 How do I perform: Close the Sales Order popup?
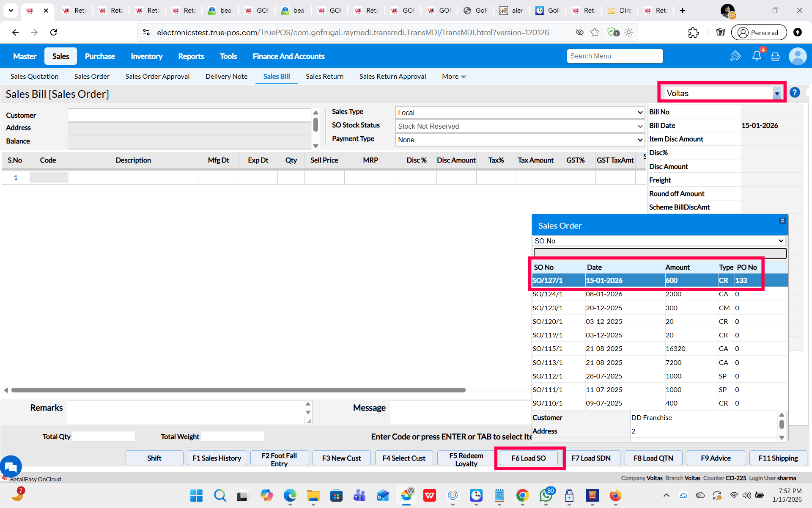(x=782, y=221)
